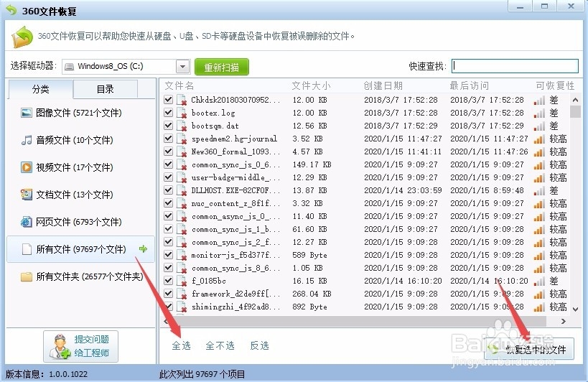Toggle the common_sync_js_0_6 checkbox
588x382 pixels.
point(169,164)
